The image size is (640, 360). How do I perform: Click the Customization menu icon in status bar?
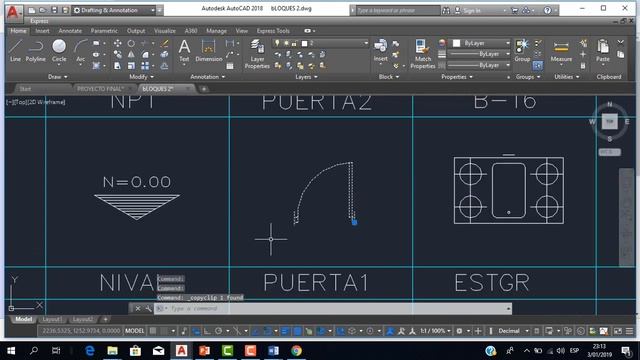629,331
